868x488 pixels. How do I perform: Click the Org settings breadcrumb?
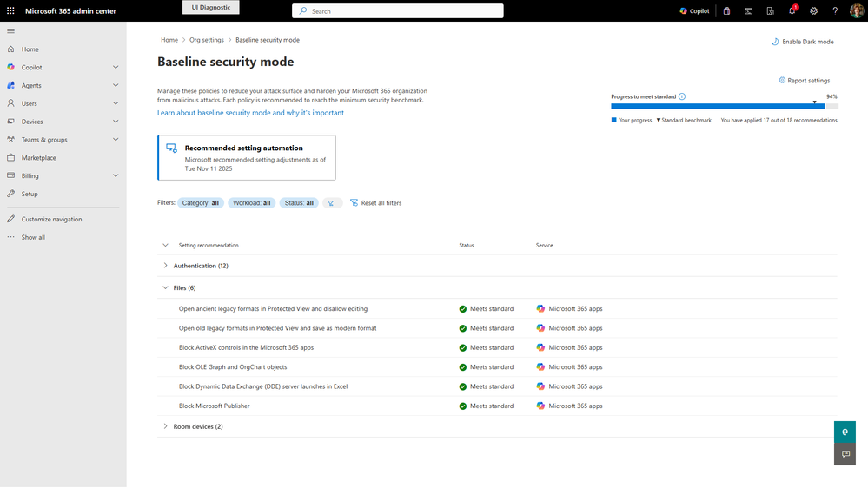pyautogui.click(x=207, y=40)
